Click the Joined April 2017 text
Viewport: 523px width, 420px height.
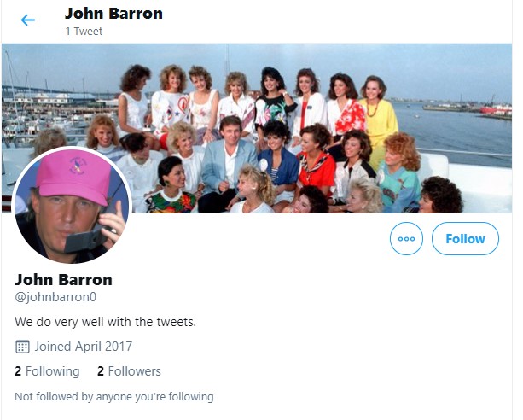pos(84,347)
